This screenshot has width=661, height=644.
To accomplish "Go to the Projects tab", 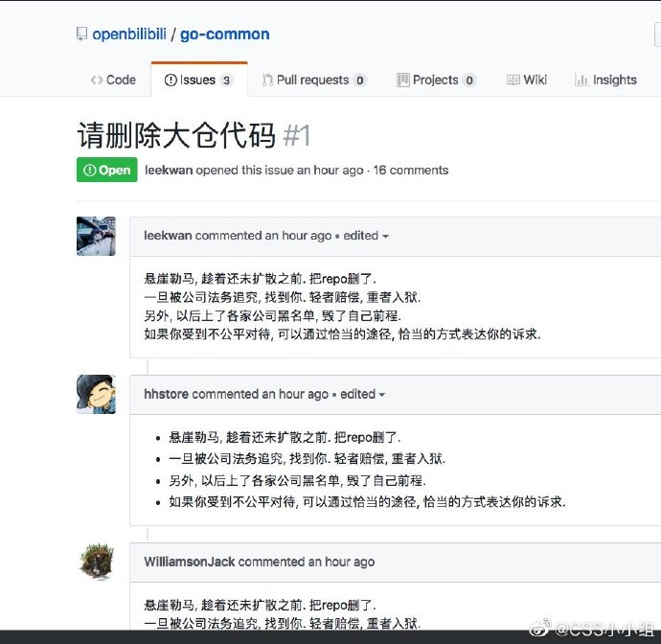I will pyautogui.click(x=436, y=80).
